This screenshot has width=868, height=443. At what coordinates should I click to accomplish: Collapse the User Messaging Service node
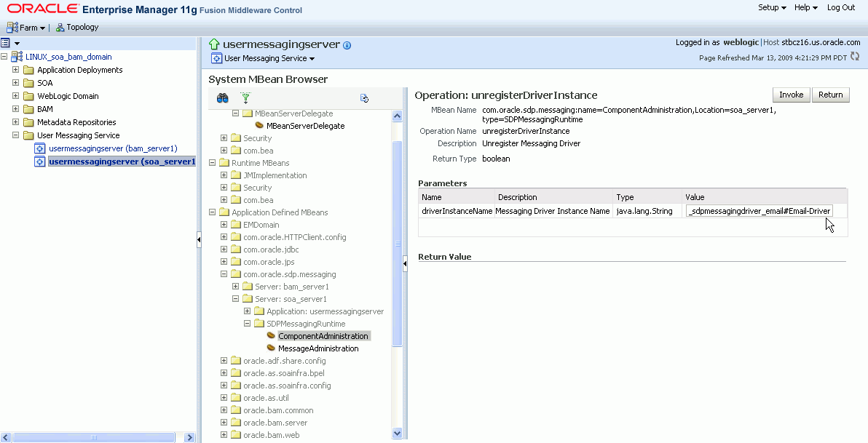coord(15,135)
